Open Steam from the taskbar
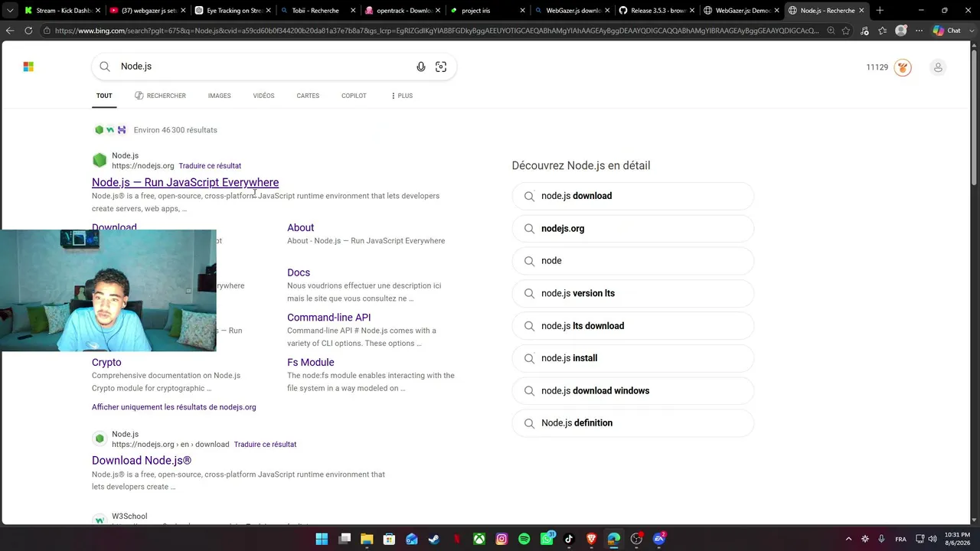Screen dimensions: 980x551 (x=434, y=539)
